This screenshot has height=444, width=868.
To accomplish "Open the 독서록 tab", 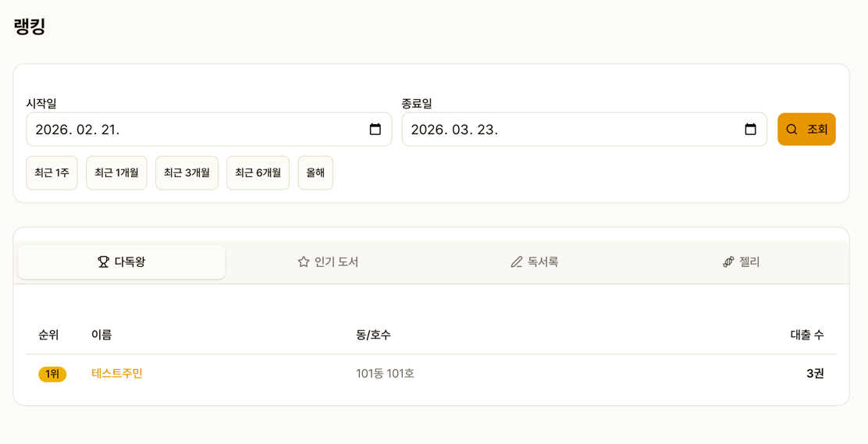I will (535, 262).
